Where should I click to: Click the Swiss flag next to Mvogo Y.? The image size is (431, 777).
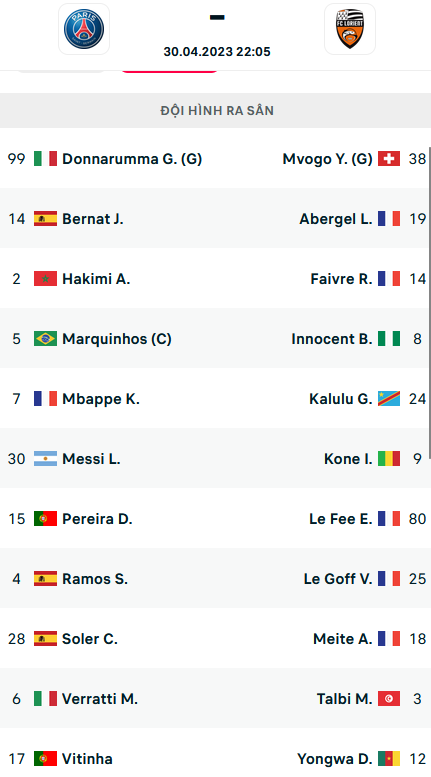coord(389,159)
